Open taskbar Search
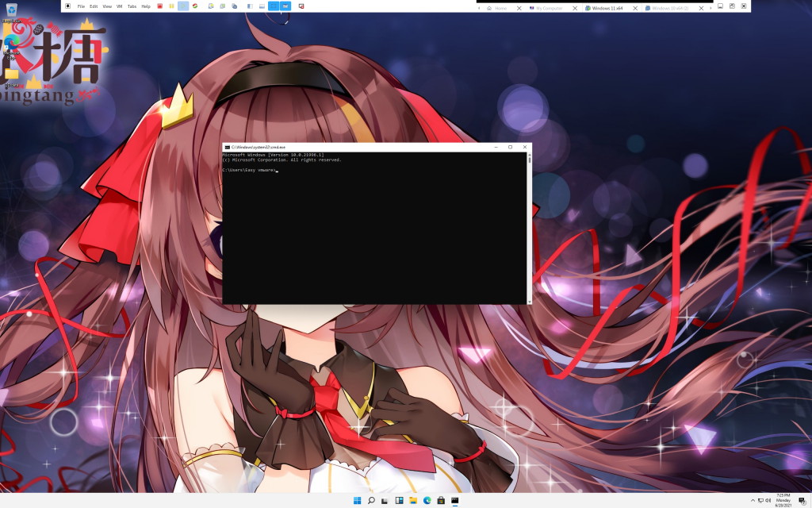 pos(371,500)
